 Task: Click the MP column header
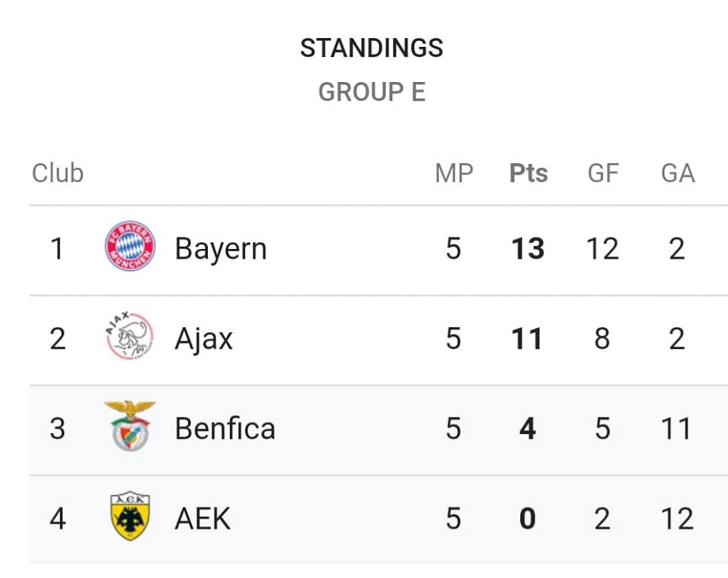click(x=454, y=174)
